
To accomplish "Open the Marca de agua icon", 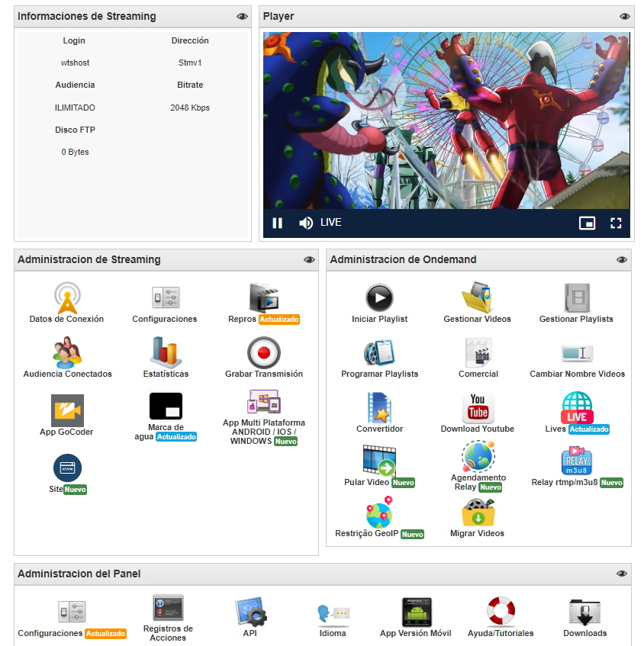I will (x=166, y=407).
